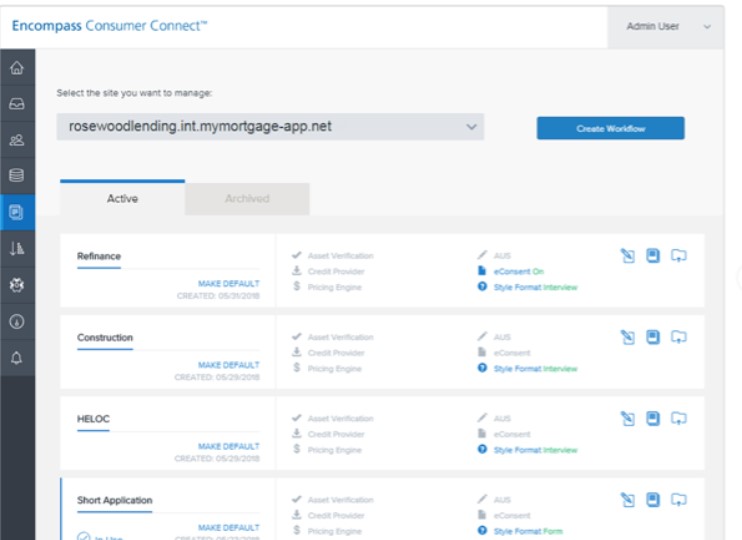742x540 pixels.
Task: Open the inbox tray sidebar icon
Action: [17, 104]
